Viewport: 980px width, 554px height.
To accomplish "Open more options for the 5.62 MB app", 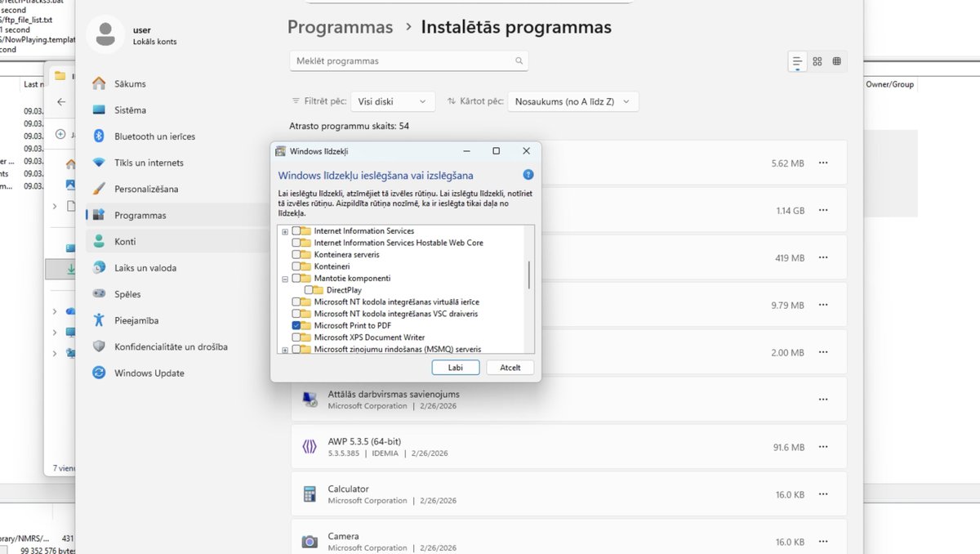I will [x=823, y=163].
